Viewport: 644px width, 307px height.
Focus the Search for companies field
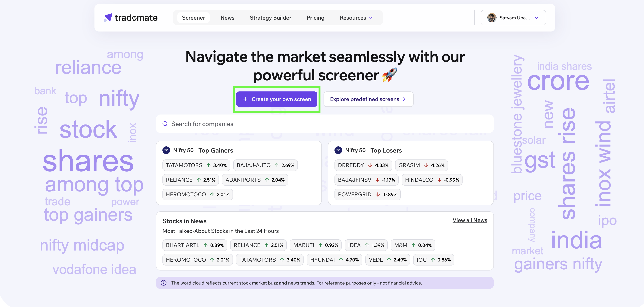click(324, 124)
